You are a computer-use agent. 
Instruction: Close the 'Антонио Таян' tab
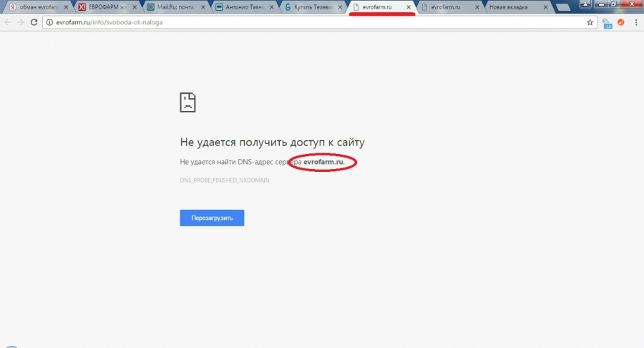tap(271, 7)
